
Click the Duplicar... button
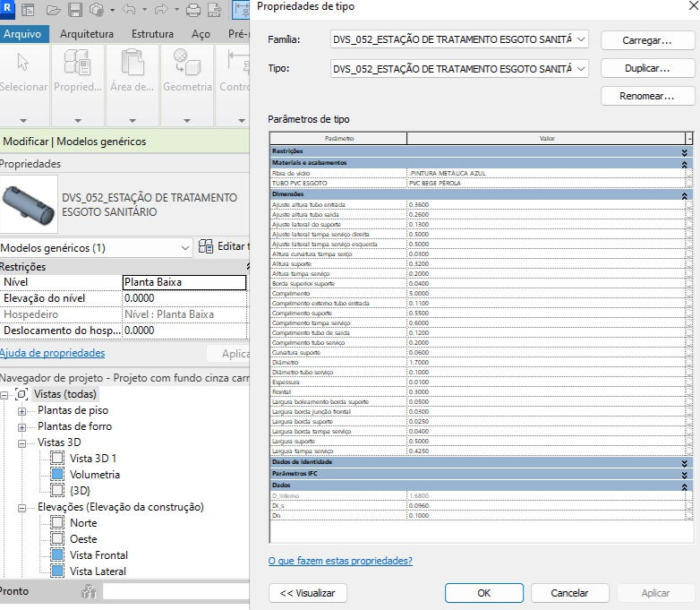[647, 68]
